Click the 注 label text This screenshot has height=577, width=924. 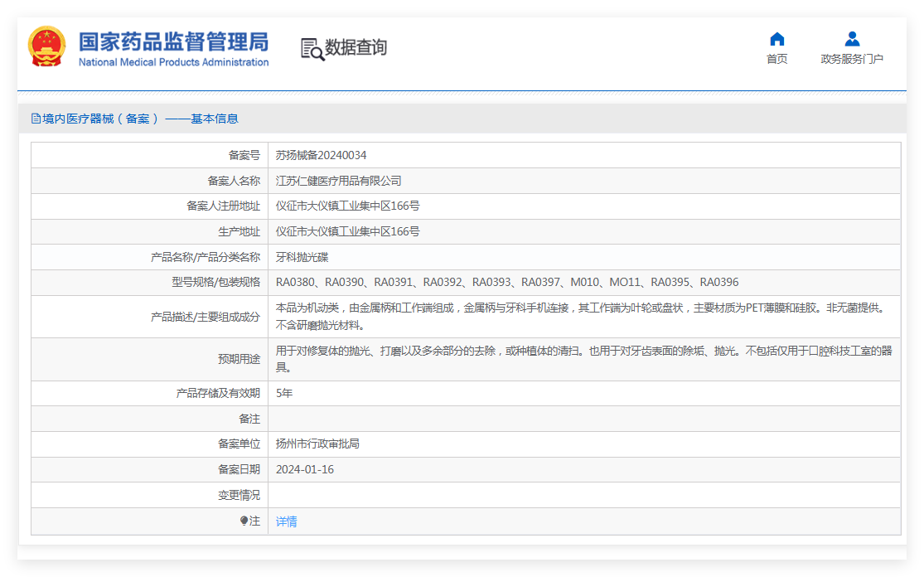tap(254, 521)
